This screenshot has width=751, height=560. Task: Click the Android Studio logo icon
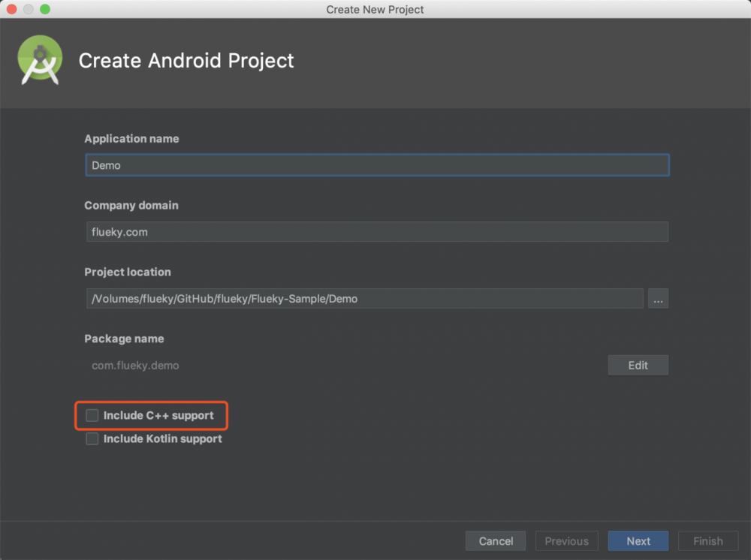click(40, 60)
